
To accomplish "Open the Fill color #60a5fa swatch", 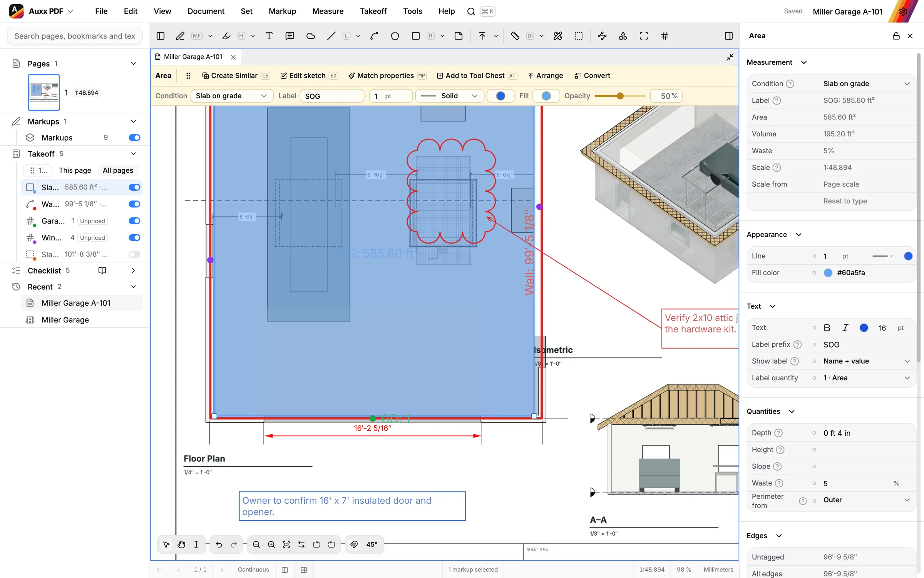I will (828, 273).
